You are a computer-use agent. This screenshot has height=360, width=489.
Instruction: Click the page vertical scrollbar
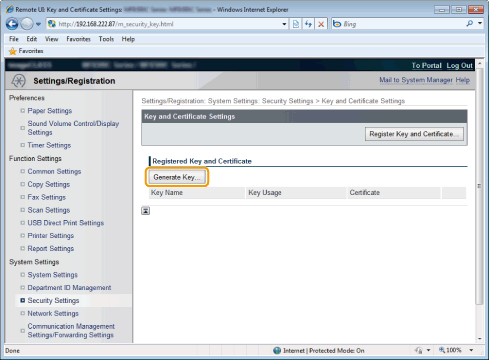(479, 186)
